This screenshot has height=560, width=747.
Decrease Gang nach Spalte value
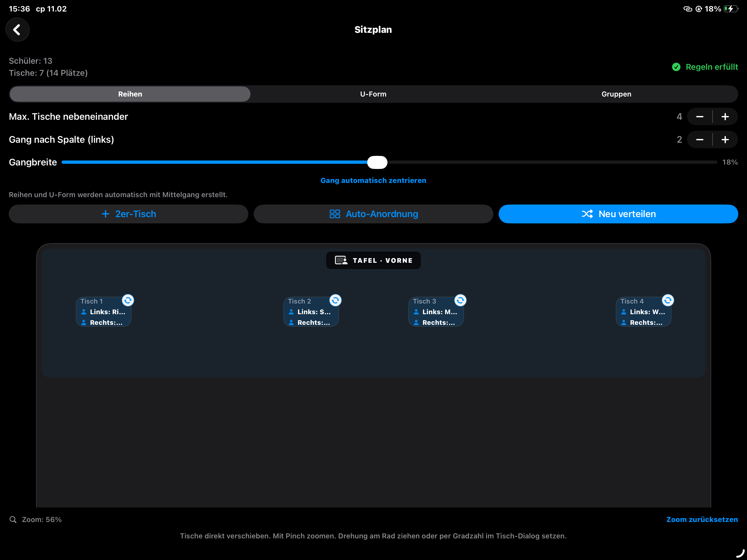tap(699, 139)
